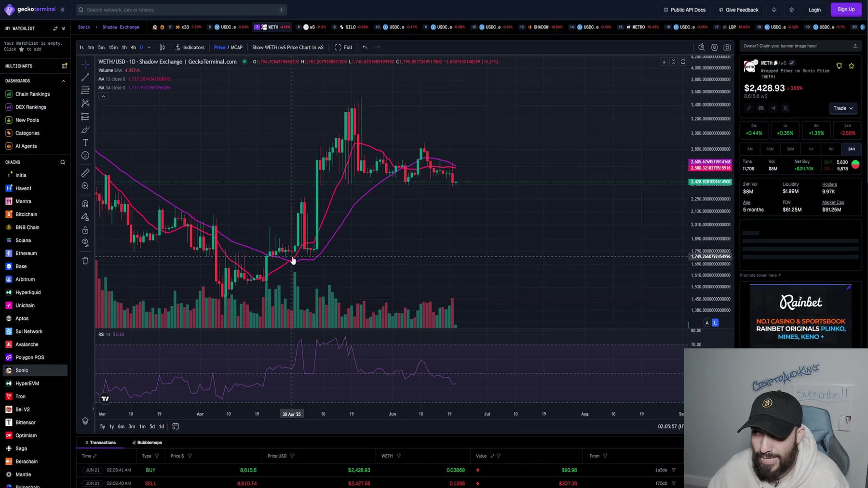Open the multicharts grid icon
Viewport: 868px width, 488px height.
[64, 66]
